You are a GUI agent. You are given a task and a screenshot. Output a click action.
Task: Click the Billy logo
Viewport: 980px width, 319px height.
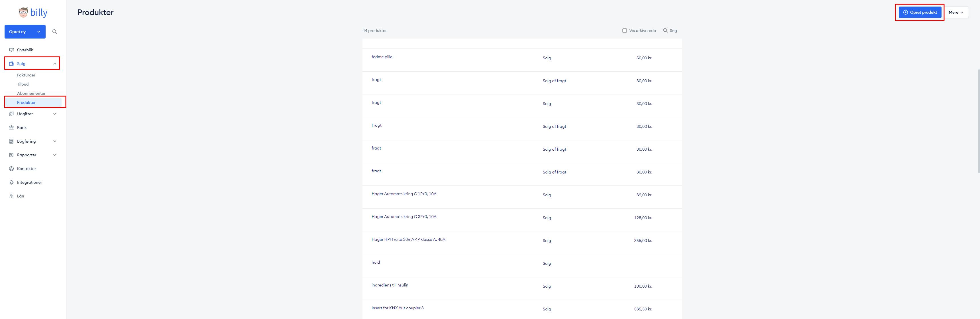click(33, 13)
